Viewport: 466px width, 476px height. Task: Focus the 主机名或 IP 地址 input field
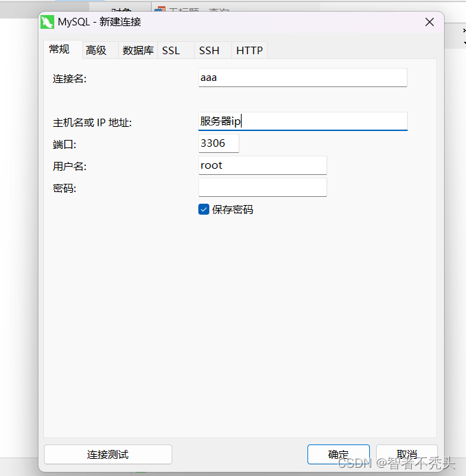(303, 121)
